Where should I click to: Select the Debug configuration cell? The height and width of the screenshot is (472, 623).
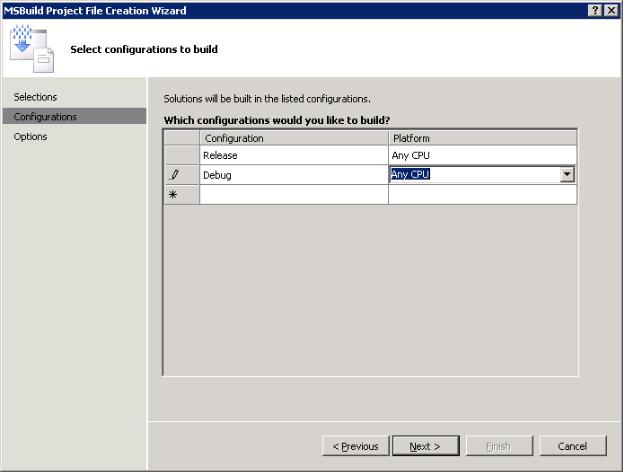tap(294, 175)
